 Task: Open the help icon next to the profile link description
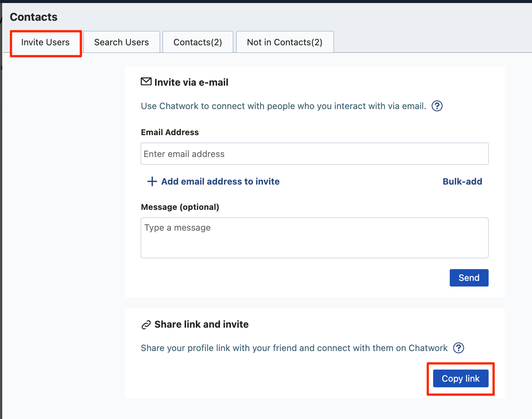coord(458,348)
